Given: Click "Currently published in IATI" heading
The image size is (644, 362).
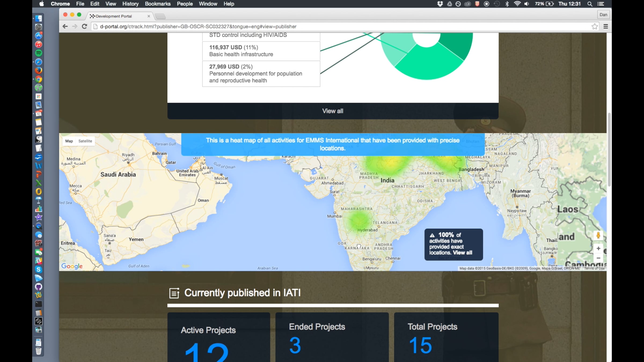Looking at the screenshot, I should (x=242, y=293).
